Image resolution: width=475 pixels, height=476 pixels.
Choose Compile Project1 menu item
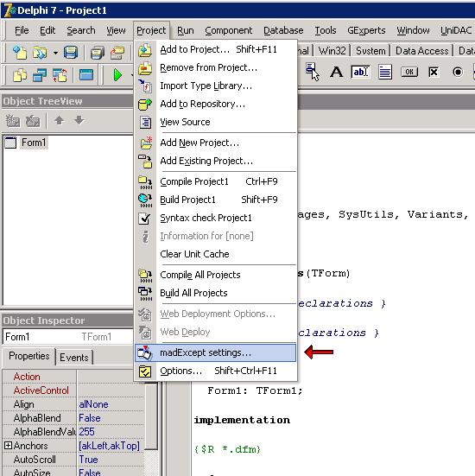[x=216, y=181]
